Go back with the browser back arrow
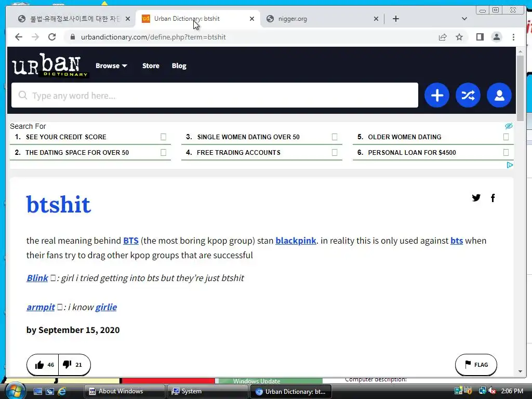 19,37
